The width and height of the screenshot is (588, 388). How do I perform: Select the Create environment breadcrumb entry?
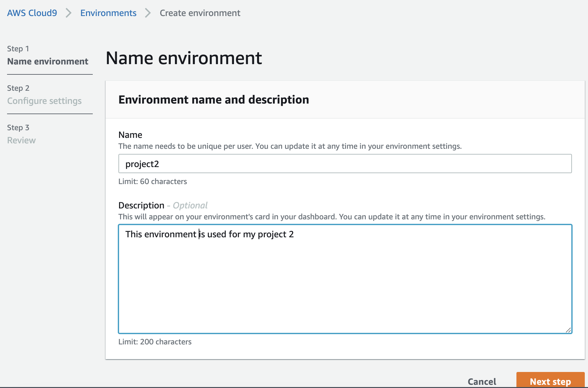tap(200, 13)
